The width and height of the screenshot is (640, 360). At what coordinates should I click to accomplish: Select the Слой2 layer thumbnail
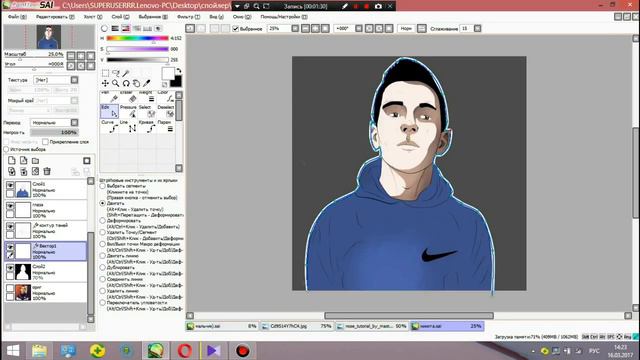(x=23, y=272)
